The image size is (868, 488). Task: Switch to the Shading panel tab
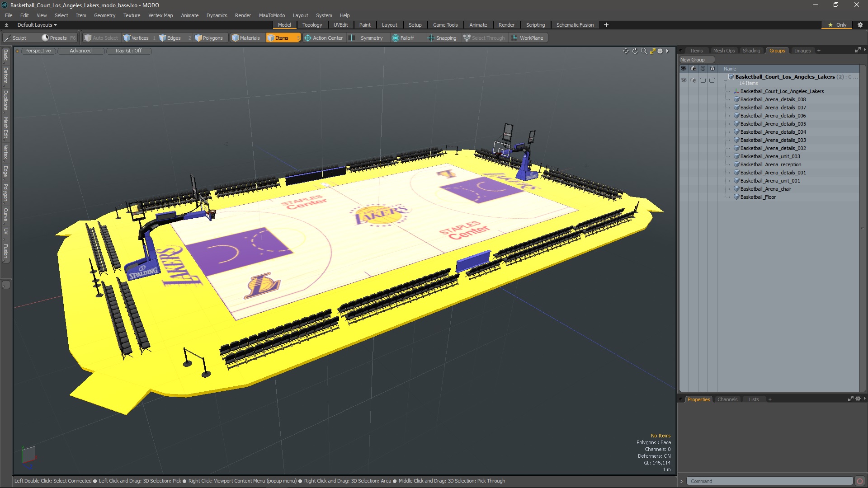point(751,51)
